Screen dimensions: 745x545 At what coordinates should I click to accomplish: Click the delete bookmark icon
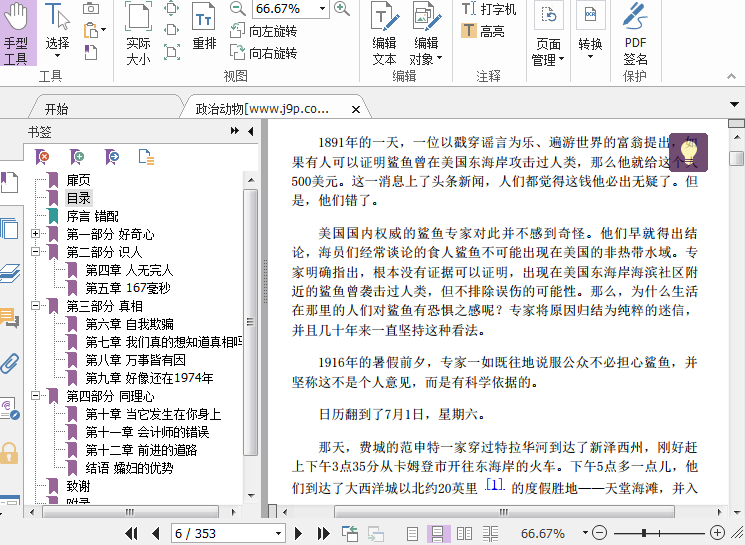coord(42,156)
